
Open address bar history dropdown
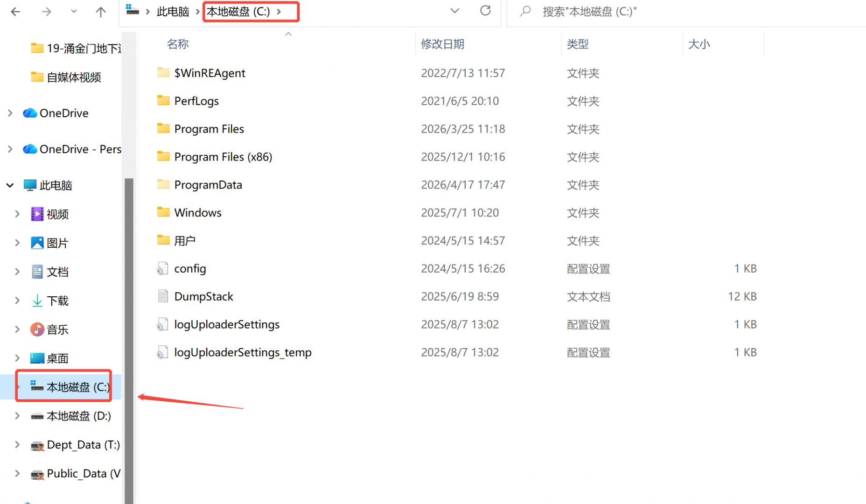tap(454, 11)
